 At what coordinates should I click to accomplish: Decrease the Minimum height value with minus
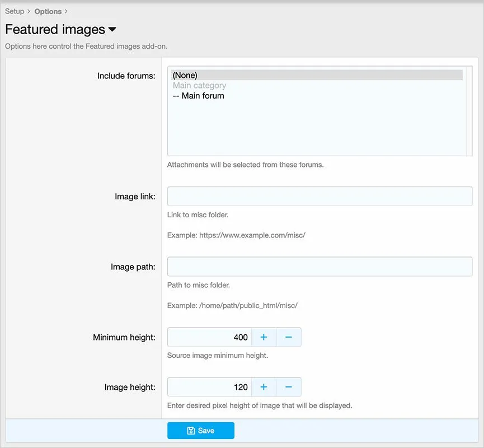(x=289, y=337)
